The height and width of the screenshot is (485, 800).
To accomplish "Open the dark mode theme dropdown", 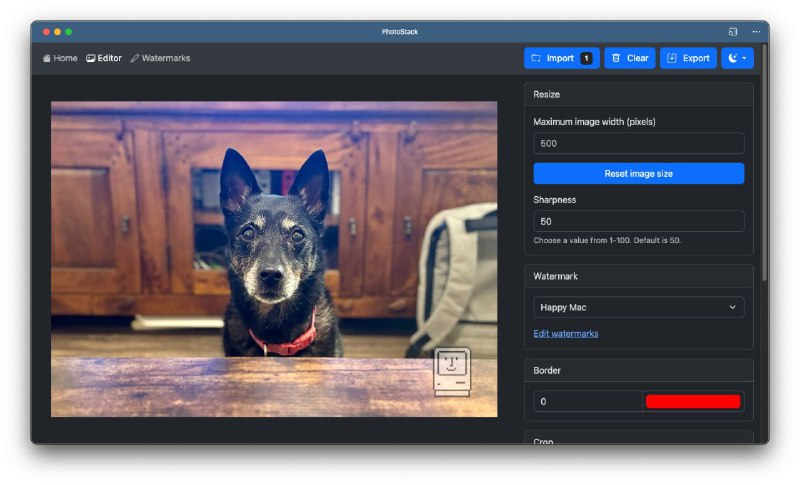I will coord(737,58).
